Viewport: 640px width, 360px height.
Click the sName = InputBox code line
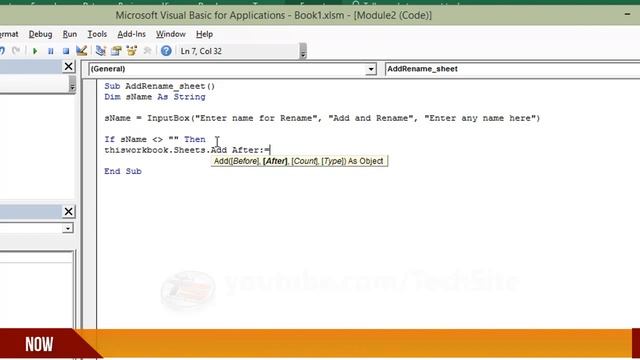322,118
